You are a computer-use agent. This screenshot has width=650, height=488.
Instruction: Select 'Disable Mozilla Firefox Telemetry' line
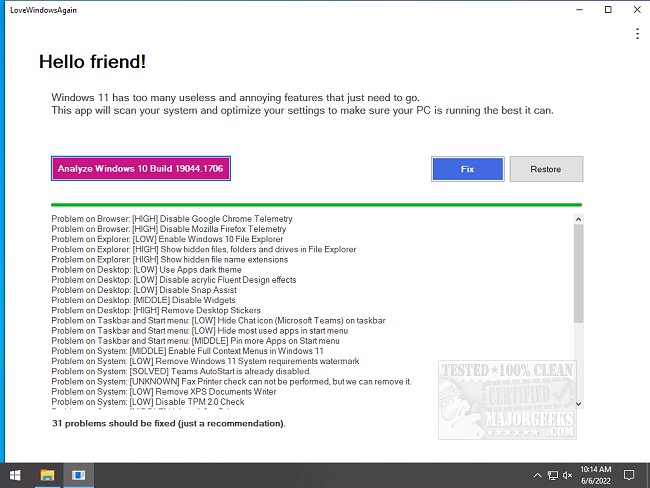(169, 229)
